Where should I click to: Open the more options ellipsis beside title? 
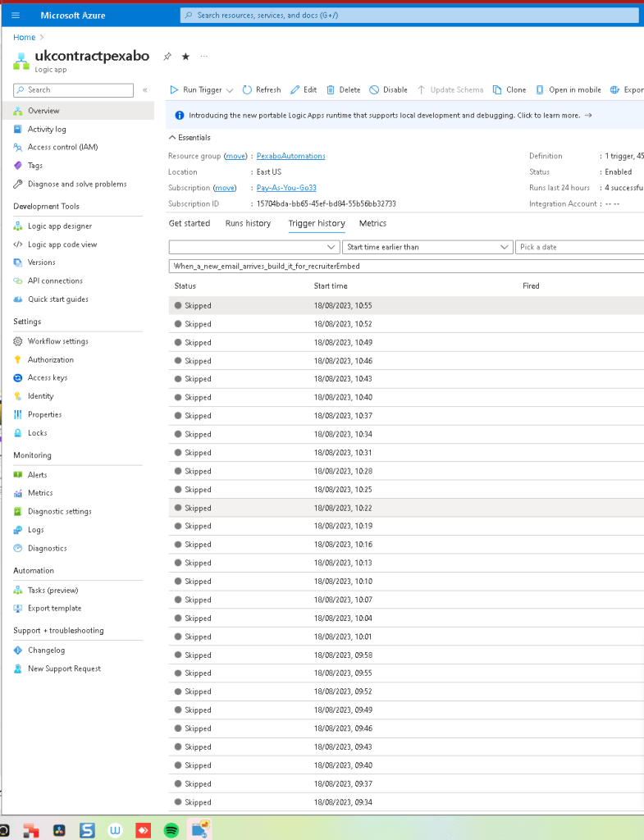point(204,57)
